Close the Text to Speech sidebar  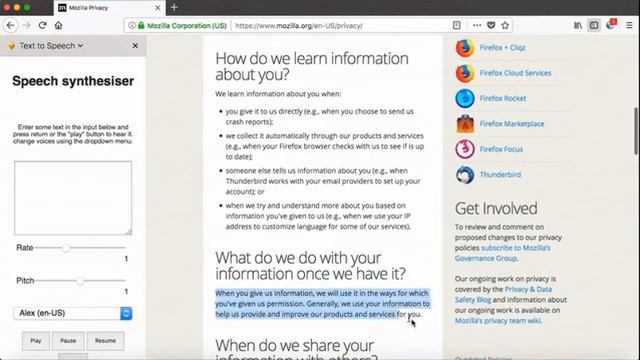pos(135,46)
